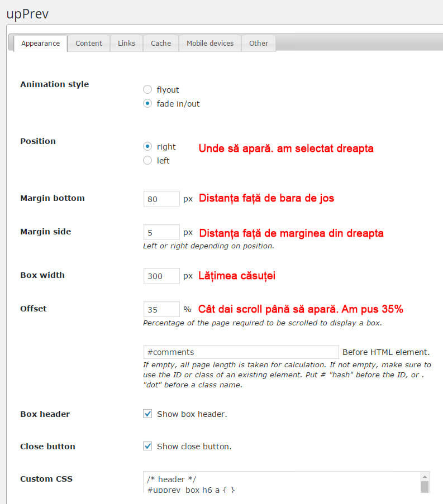Select flyout animation style

[147, 89]
